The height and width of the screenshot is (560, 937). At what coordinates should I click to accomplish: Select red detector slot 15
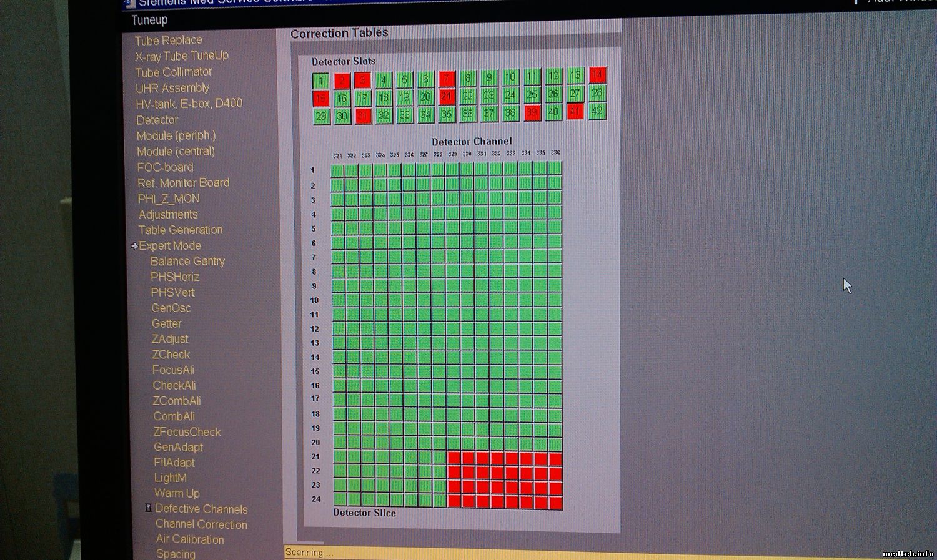click(x=321, y=98)
